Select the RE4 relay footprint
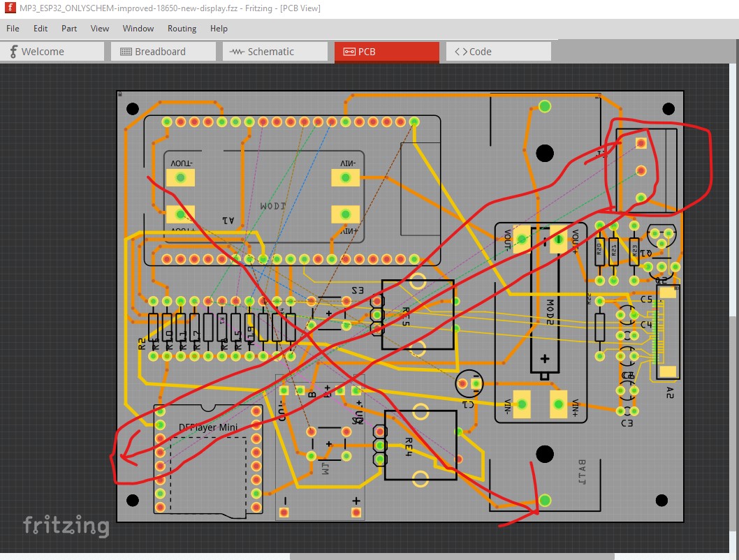The height and width of the screenshot is (560, 739). 420,444
